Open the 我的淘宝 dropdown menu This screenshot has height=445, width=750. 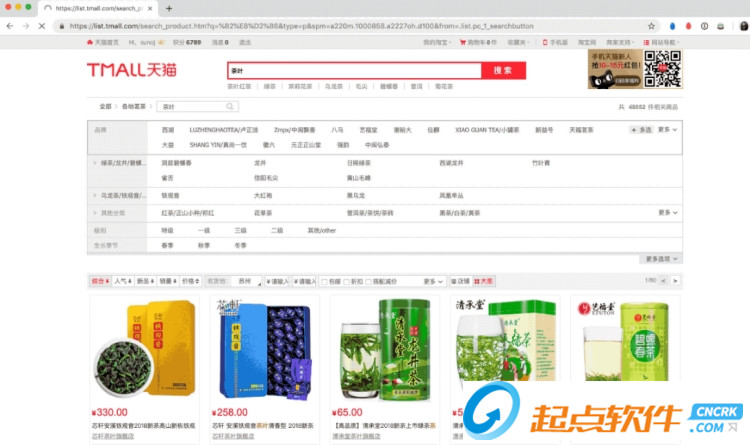point(436,42)
